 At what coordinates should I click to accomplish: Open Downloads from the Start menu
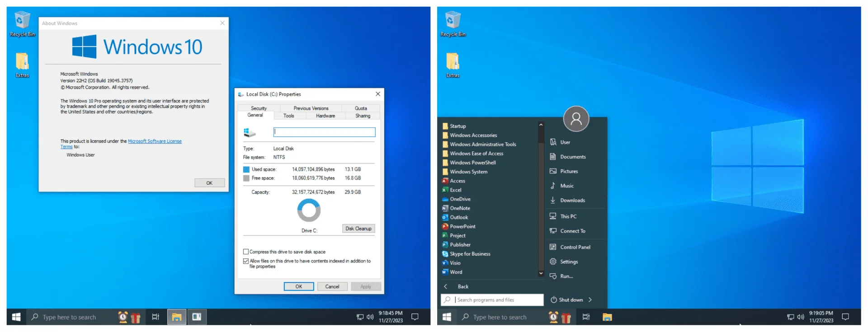[567, 200]
